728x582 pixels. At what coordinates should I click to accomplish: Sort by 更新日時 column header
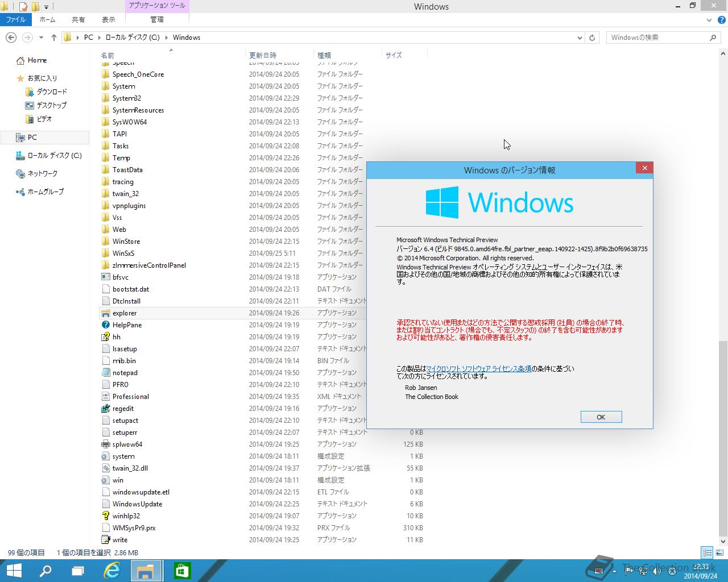[x=279, y=55]
